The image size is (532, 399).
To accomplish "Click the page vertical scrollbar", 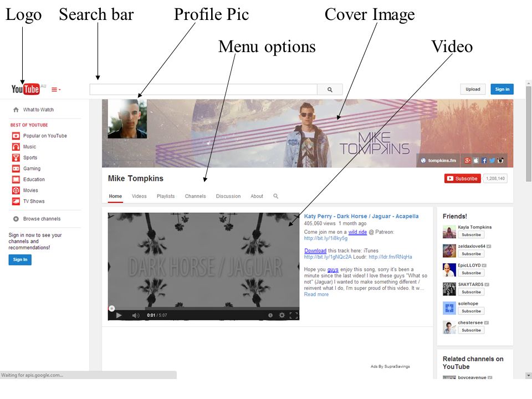I will 528,134.
